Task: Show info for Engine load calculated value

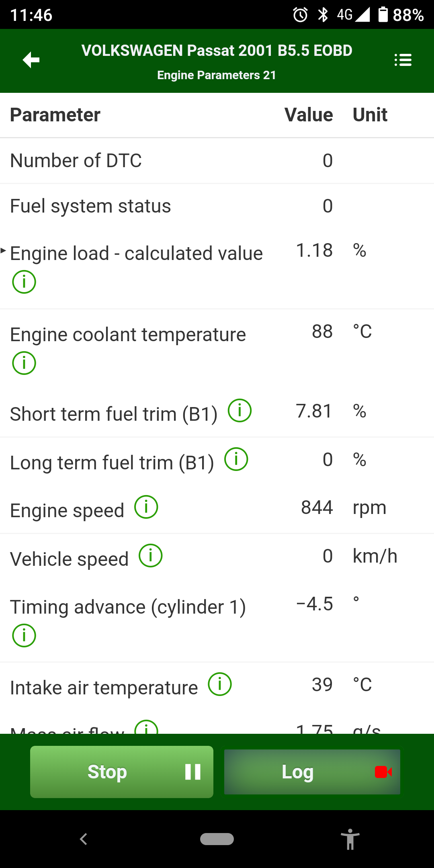Action: 24,282
